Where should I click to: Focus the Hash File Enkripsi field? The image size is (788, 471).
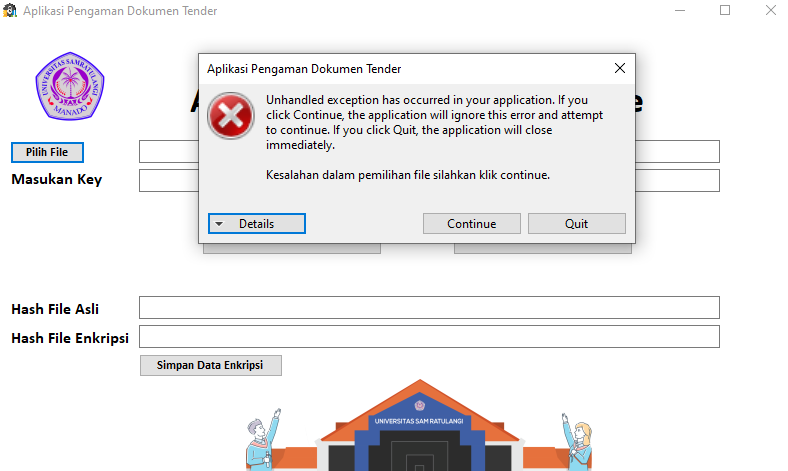click(429, 337)
